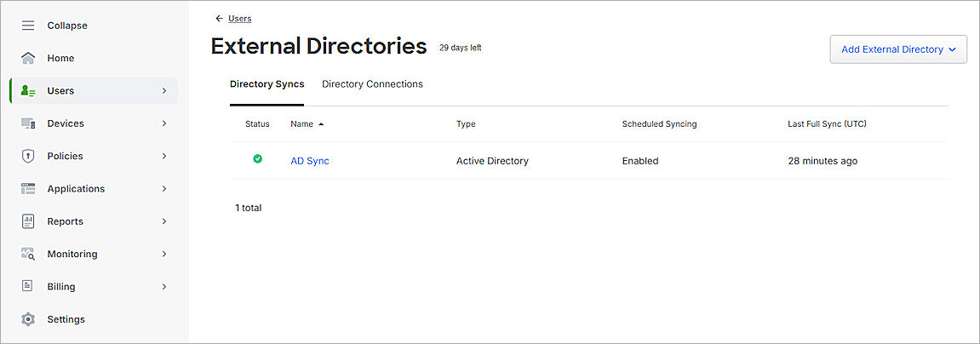Click the Billing document icon
Viewport: 980px width, 344px height.
pyautogui.click(x=28, y=287)
